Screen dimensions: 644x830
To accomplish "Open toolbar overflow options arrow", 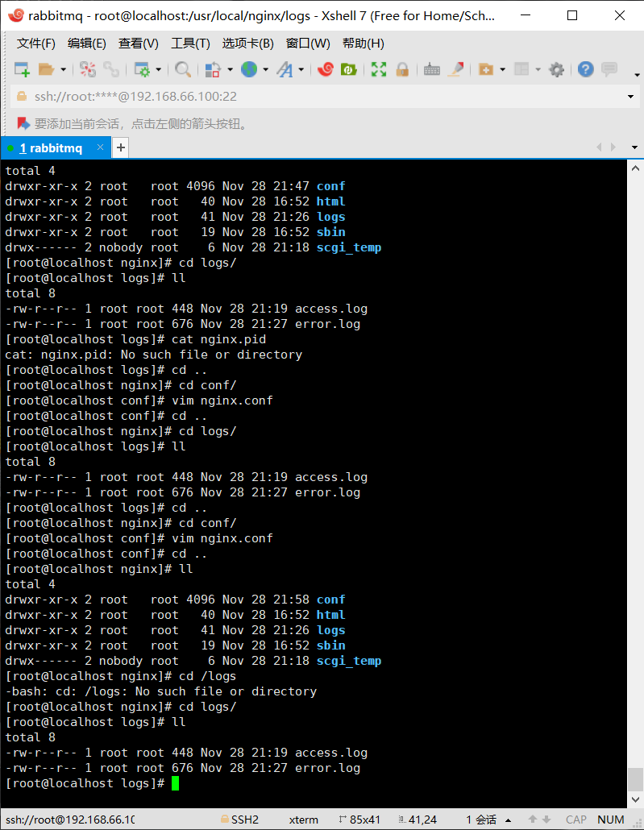I will click(637, 75).
